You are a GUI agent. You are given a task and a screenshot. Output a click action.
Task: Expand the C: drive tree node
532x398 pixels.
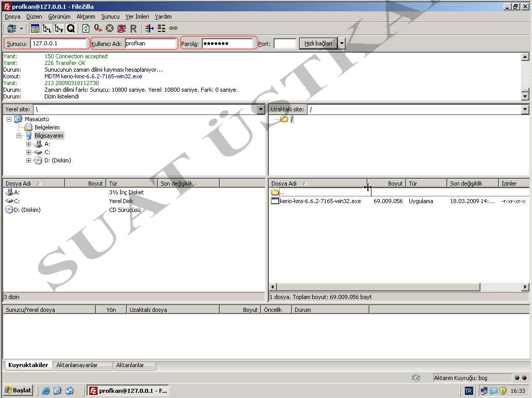[29, 152]
